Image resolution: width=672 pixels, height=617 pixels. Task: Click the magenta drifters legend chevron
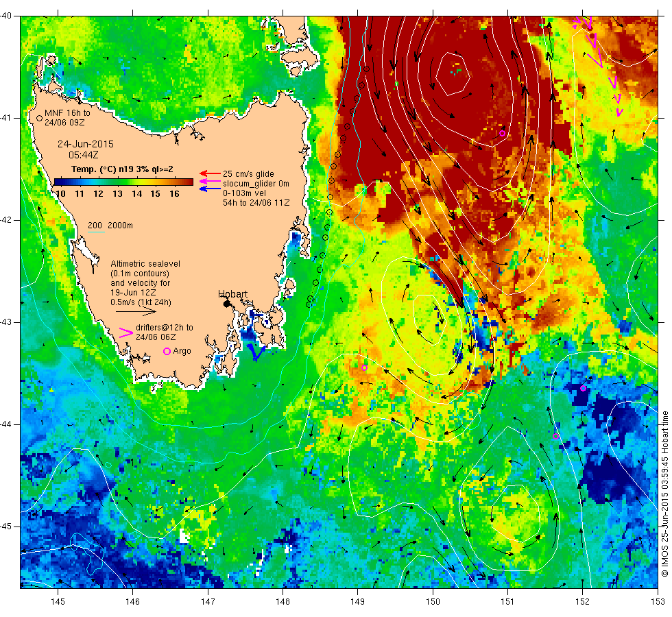pyautogui.click(x=125, y=332)
